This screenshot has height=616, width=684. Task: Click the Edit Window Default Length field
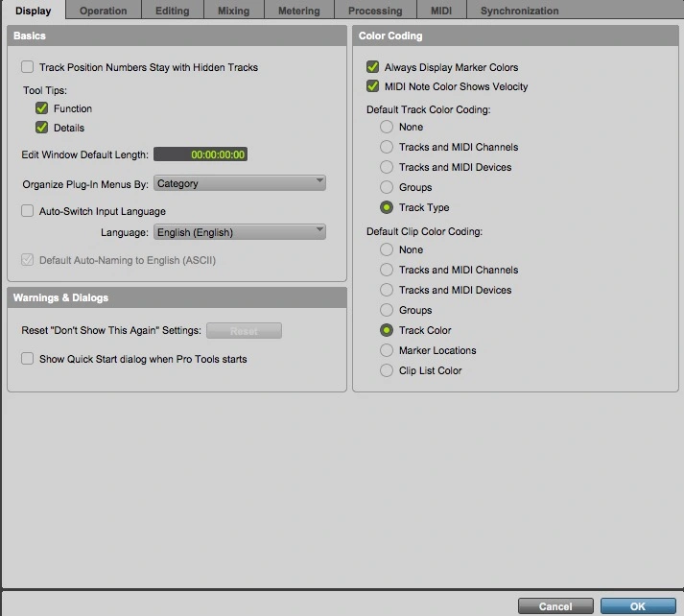pos(200,154)
